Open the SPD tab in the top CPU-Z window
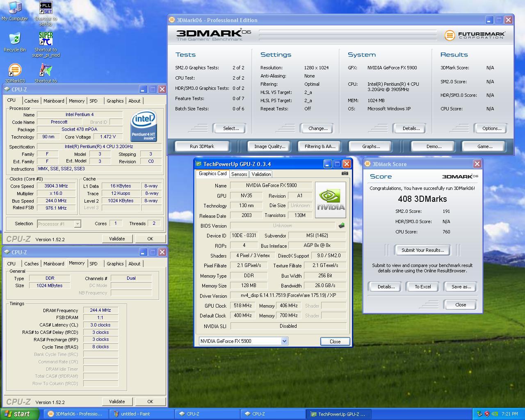Viewport: 525px width, 420px height. [x=94, y=101]
